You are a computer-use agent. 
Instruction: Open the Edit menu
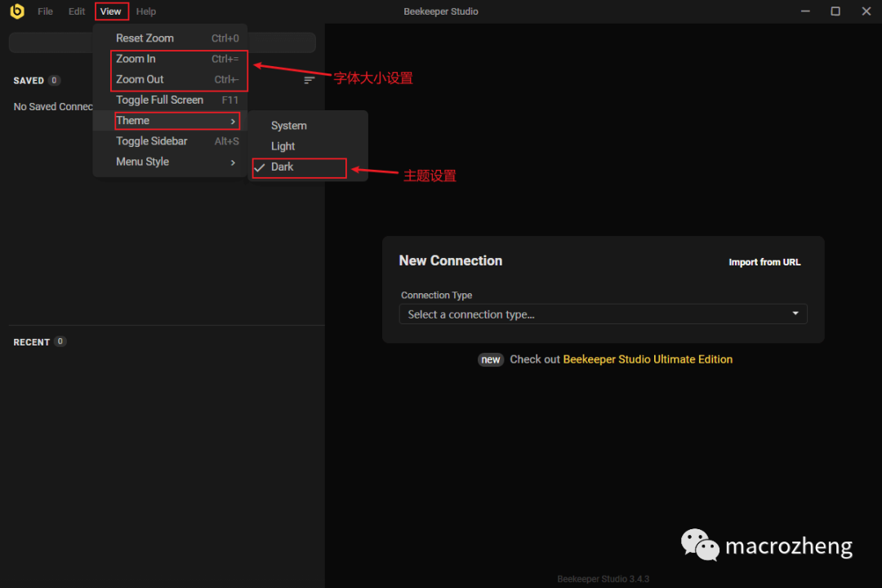click(77, 11)
